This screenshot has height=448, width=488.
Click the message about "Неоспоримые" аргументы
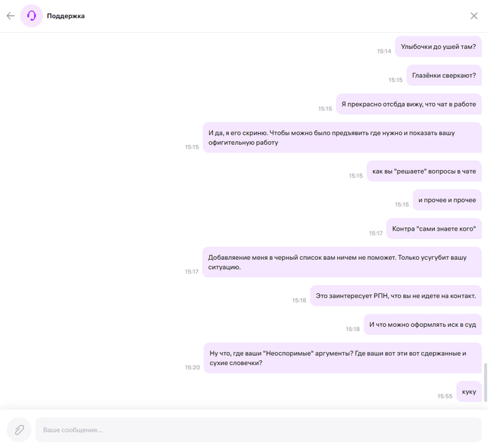(x=343, y=358)
